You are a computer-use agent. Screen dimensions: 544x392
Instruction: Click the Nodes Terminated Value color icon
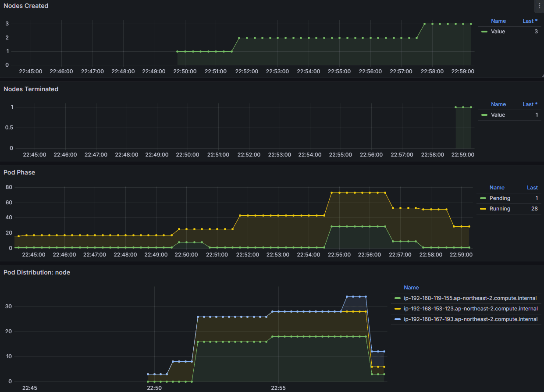coord(484,115)
